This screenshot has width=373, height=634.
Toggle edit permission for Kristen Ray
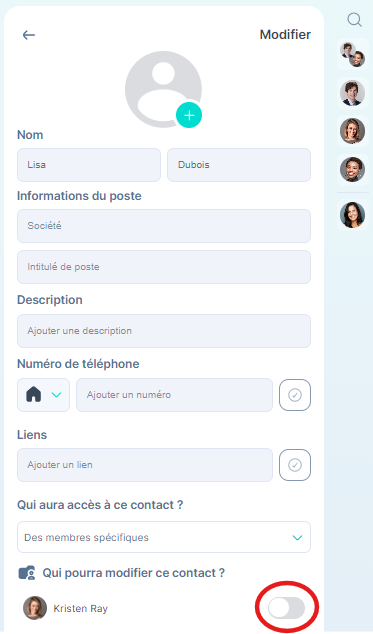286,608
